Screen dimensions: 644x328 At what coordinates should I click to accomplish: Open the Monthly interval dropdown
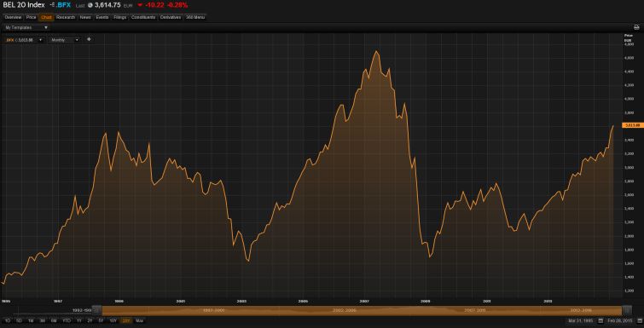[65, 40]
